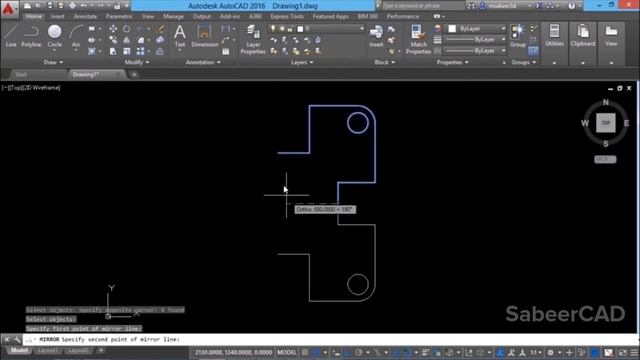Toggle Clean Screen icon in status bar
This screenshot has height=360, width=640.
622,352
